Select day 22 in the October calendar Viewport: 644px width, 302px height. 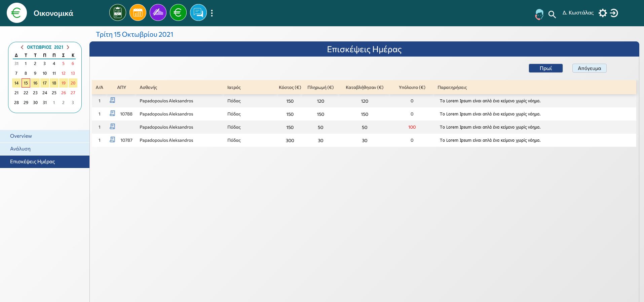pos(26,93)
